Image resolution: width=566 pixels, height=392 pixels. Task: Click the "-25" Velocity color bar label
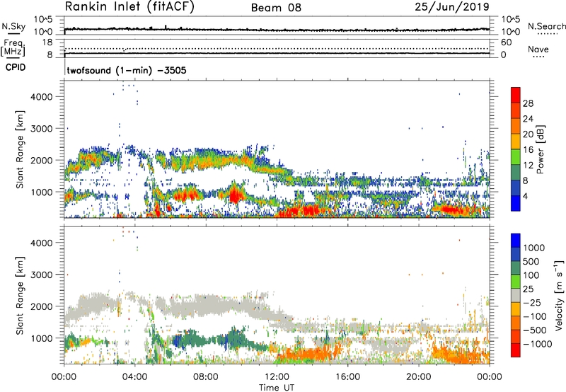pyautogui.click(x=533, y=303)
